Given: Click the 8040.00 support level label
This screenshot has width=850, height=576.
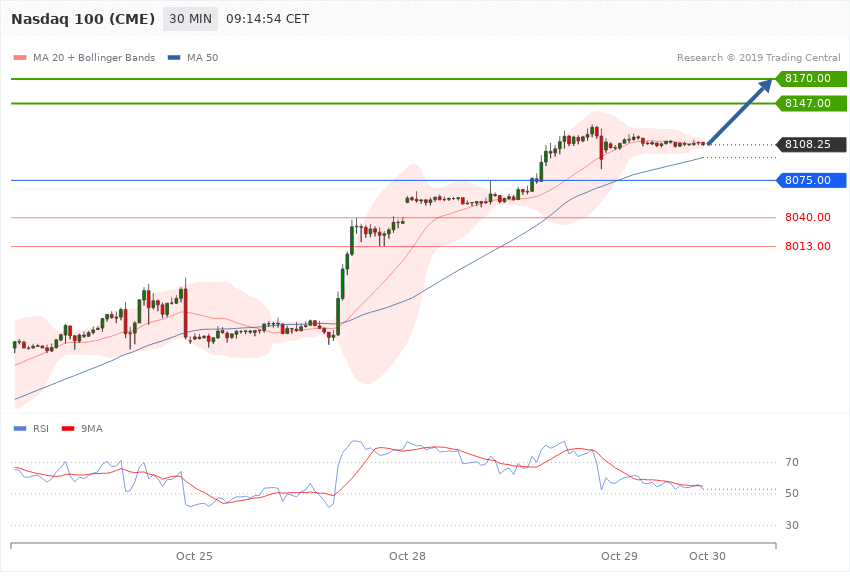Looking at the screenshot, I should coord(808,217).
